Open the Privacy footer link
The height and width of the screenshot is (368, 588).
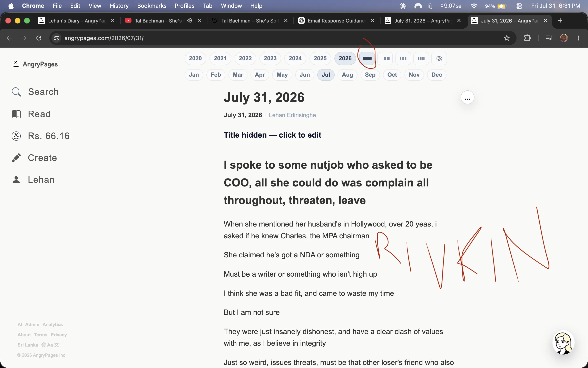(x=59, y=335)
